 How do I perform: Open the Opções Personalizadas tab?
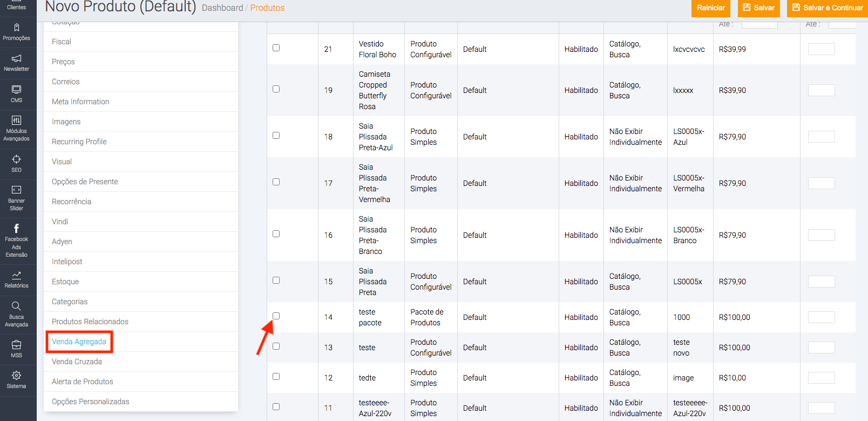coord(141,402)
